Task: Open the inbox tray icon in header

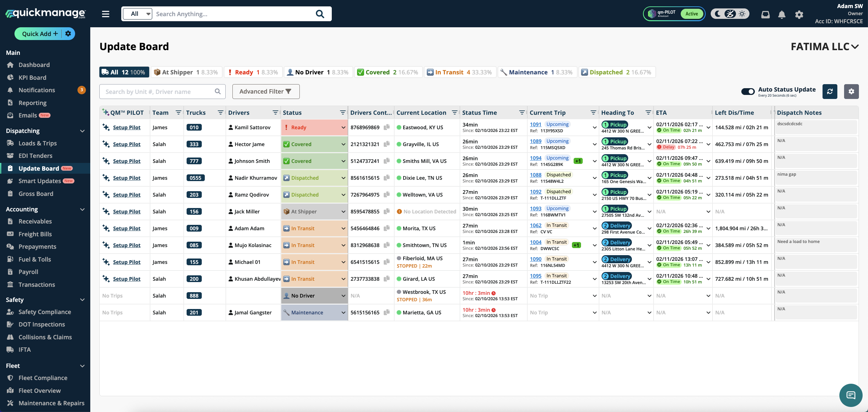Action: click(765, 14)
